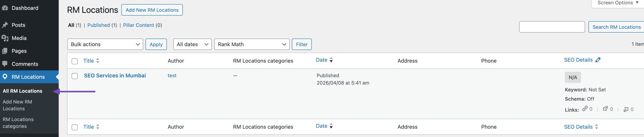Image resolution: width=644 pixels, height=137 pixels.
Task: Click the RM Locations map pin icon
Action: [5, 77]
